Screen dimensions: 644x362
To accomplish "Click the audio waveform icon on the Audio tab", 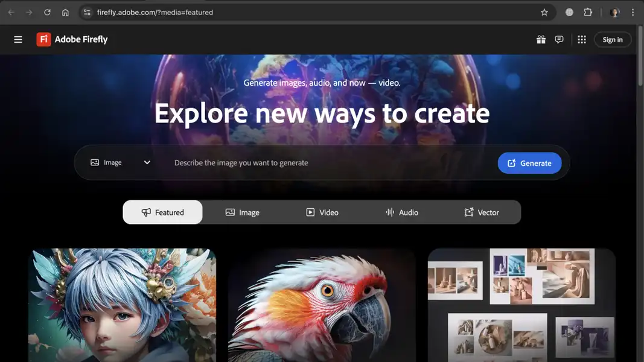I will point(389,212).
